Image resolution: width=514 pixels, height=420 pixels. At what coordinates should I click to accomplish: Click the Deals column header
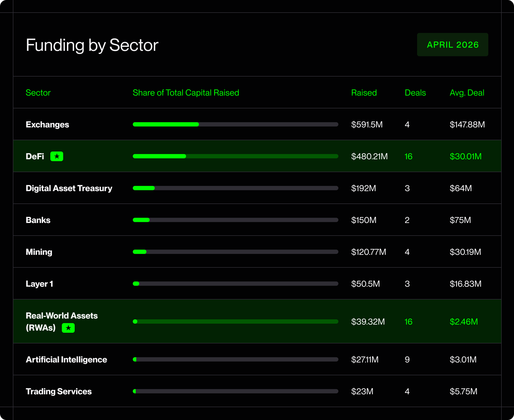(415, 93)
